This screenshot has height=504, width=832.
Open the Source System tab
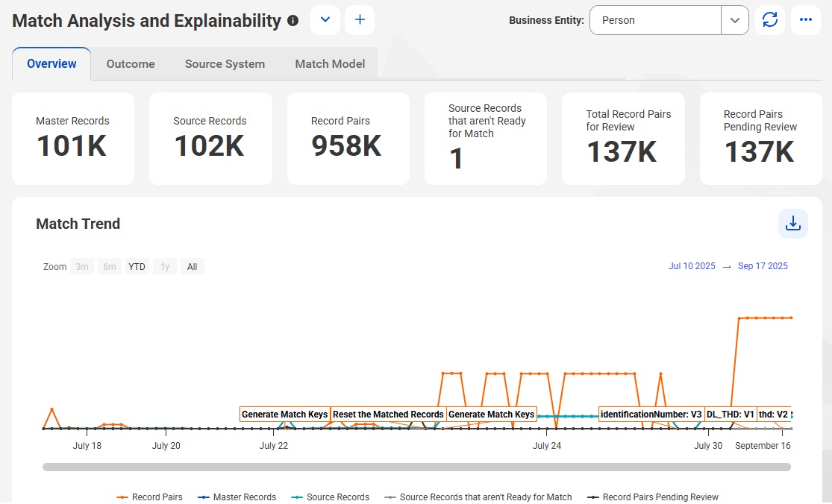tap(225, 64)
